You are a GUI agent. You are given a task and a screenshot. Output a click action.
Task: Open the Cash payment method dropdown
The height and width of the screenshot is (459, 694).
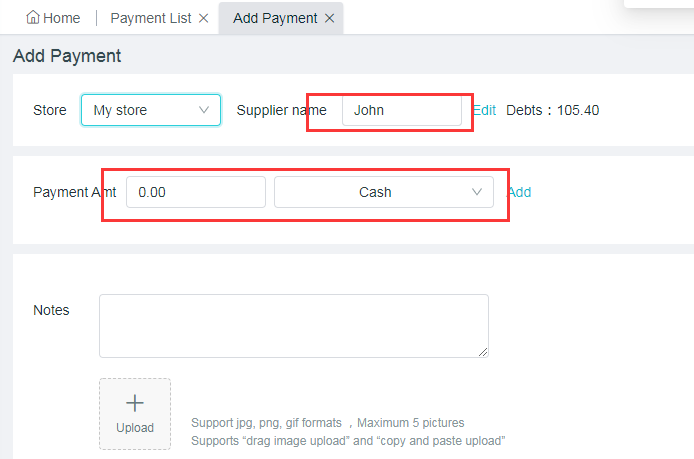383,192
